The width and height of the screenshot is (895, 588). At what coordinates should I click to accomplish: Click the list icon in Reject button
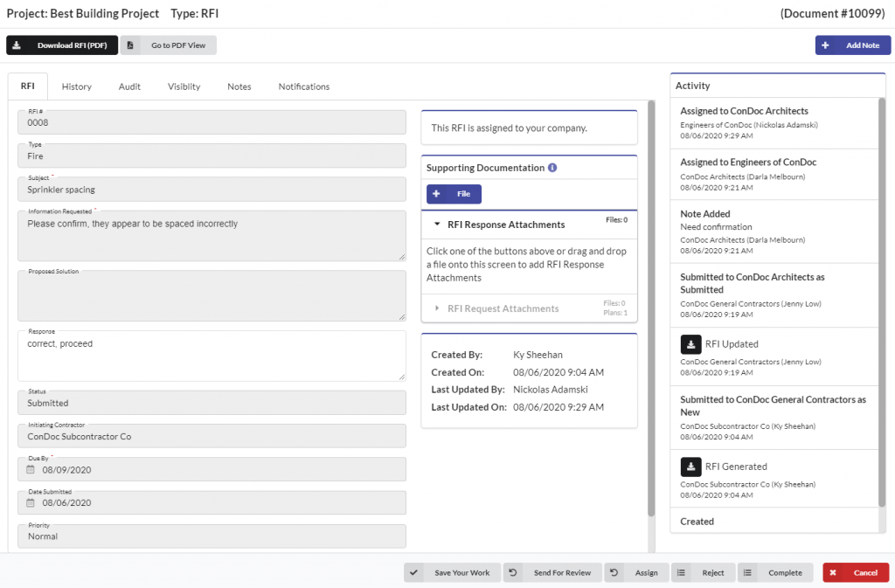click(681, 572)
